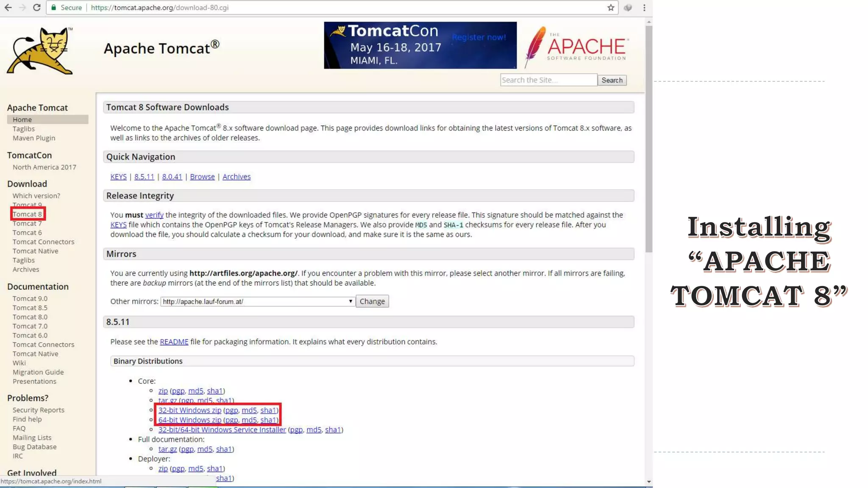
Task: Bookmark page with the star icon
Action: [611, 8]
